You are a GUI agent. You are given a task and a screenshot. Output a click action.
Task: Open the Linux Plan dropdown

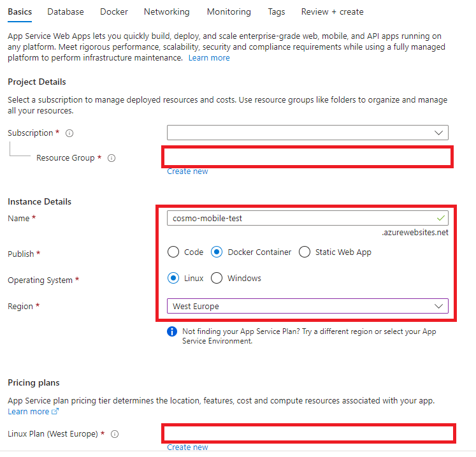tap(308, 434)
